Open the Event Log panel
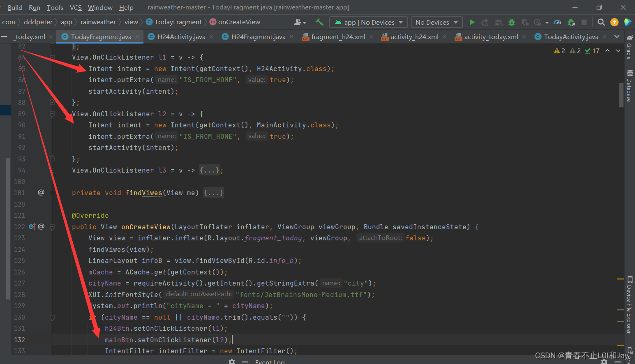Viewport: 635px width, 364px height. click(270, 362)
